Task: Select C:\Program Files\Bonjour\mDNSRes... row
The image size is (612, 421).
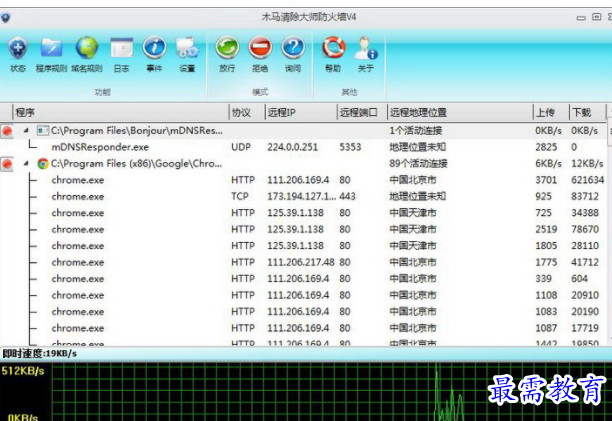Action: pos(304,131)
